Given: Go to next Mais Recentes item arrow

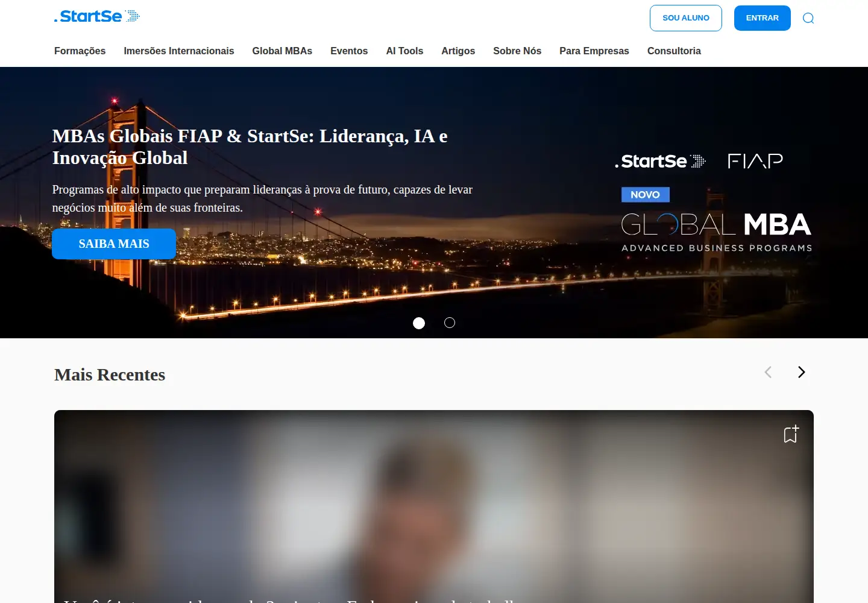Looking at the screenshot, I should [801, 372].
